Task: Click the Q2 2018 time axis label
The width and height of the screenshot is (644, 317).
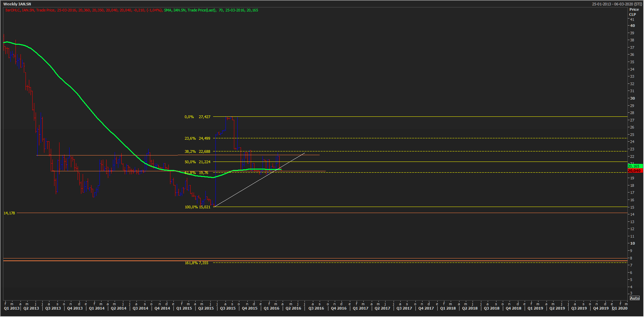Action: pyautogui.click(x=470, y=308)
